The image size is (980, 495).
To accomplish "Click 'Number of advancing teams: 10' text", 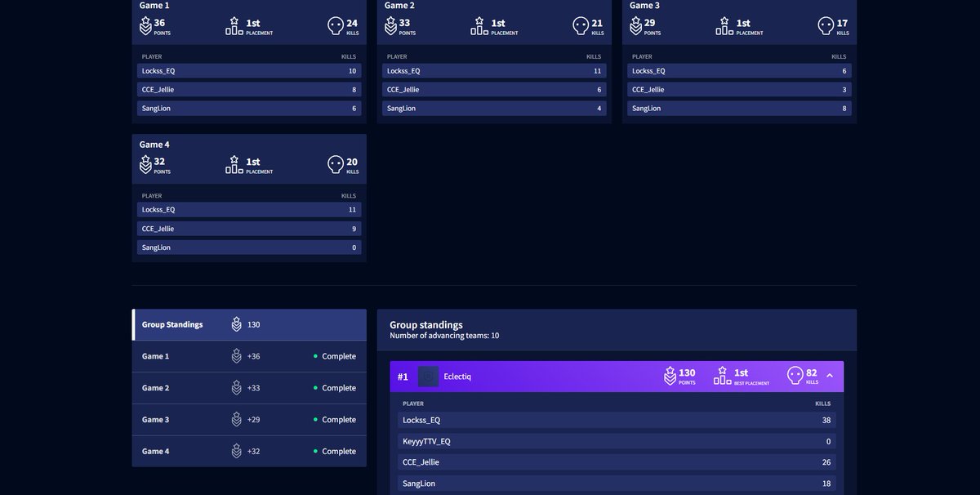I will (x=444, y=336).
